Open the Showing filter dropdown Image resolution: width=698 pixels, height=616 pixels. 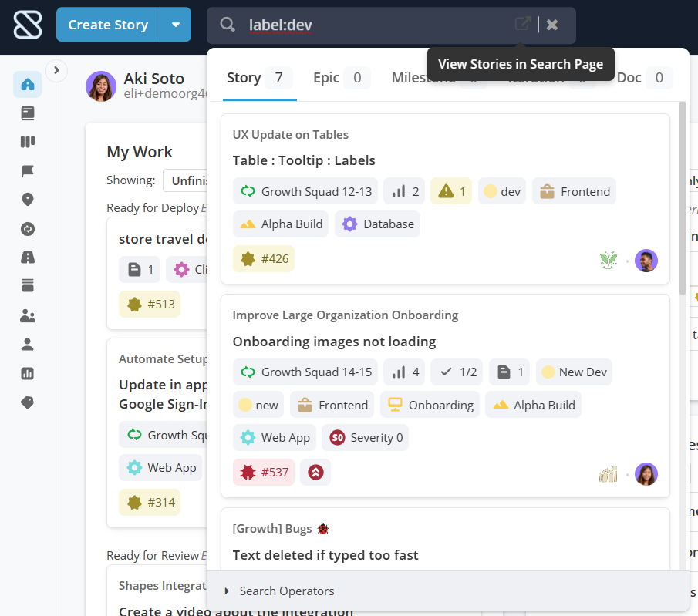click(x=185, y=180)
